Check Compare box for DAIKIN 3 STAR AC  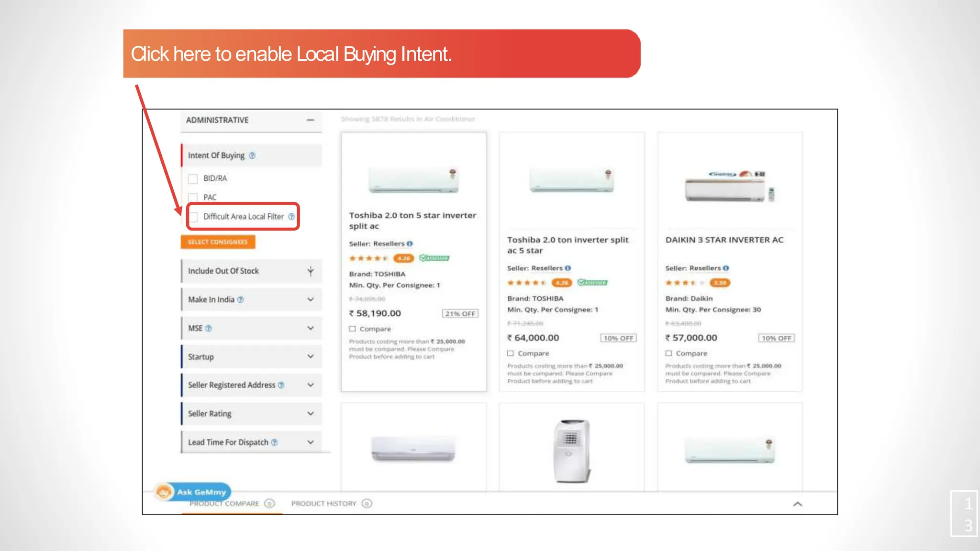pyautogui.click(x=668, y=353)
